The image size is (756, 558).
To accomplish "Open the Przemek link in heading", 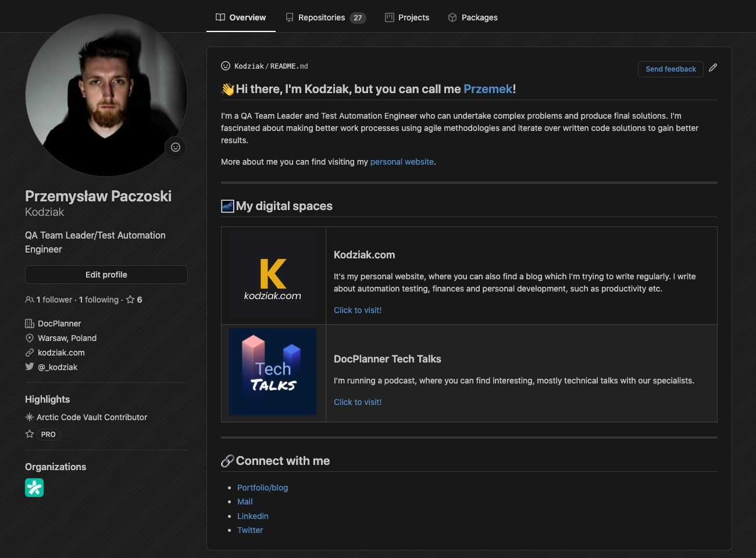I will tap(488, 89).
